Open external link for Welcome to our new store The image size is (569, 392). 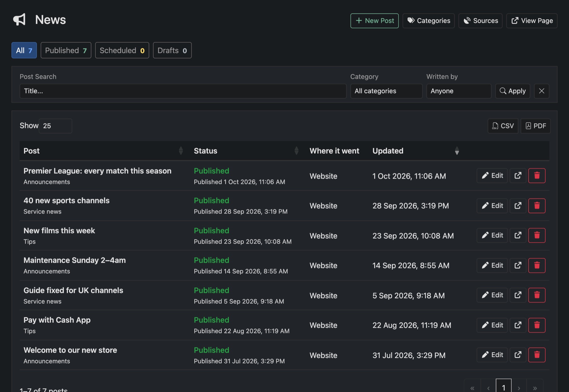click(518, 355)
